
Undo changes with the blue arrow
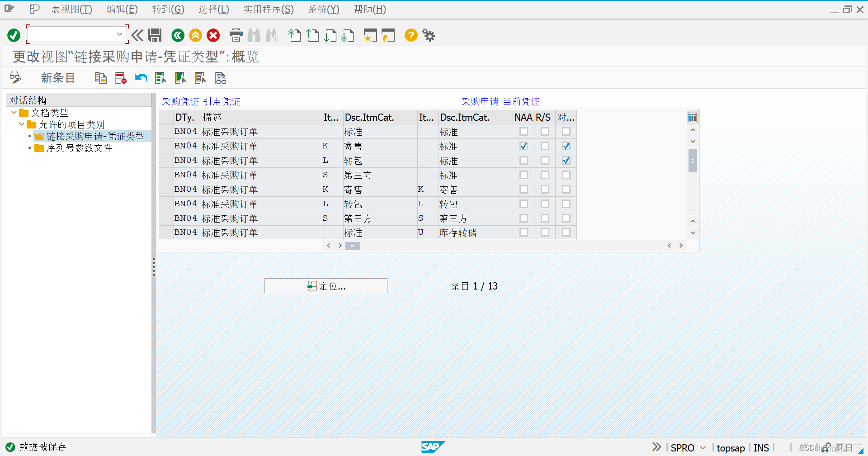(x=141, y=77)
